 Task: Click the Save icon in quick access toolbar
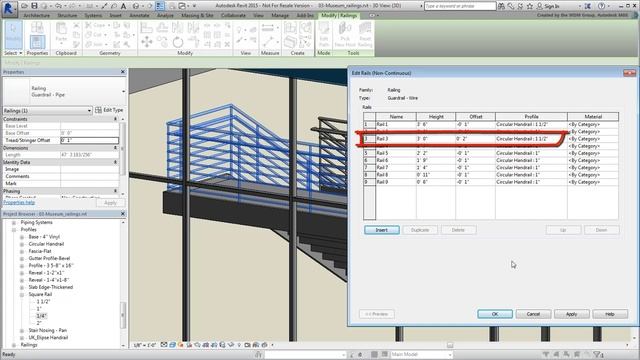tap(34, 6)
